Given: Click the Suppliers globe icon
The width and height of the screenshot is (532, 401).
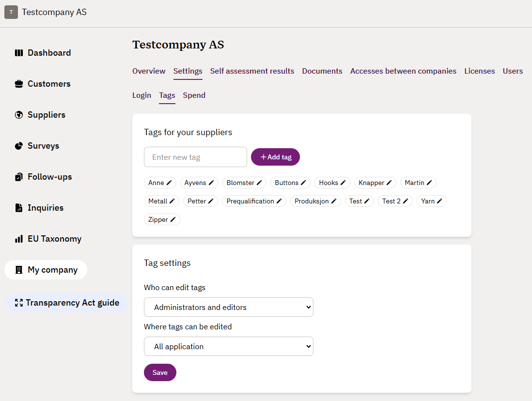Looking at the screenshot, I should pyautogui.click(x=19, y=115).
